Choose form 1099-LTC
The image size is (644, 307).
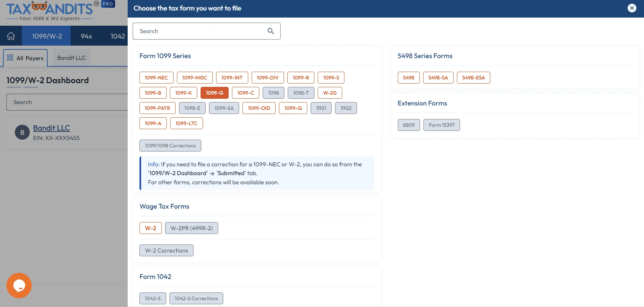click(x=186, y=123)
